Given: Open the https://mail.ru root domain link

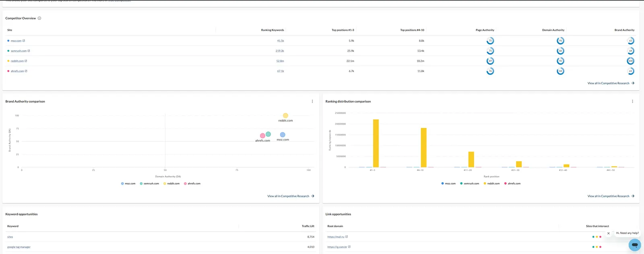Looking at the screenshot, I should point(336,237).
